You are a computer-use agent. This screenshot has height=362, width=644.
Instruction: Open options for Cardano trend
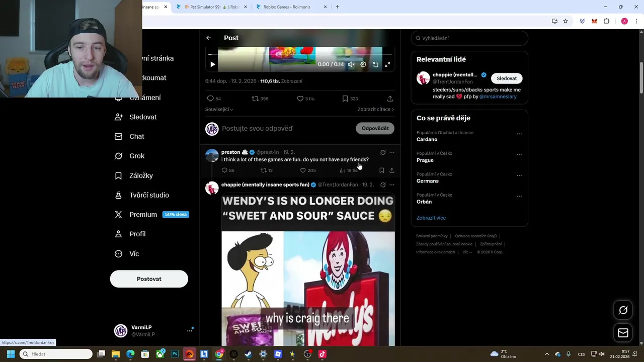coord(519,134)
